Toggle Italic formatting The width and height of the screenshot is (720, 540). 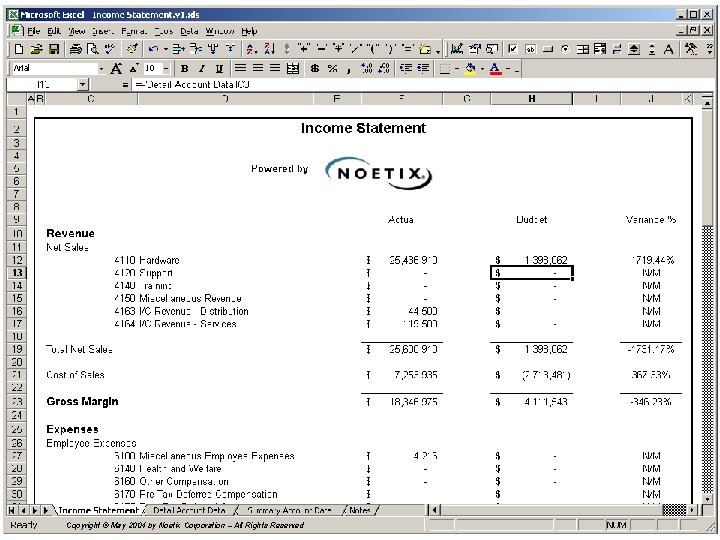click(202, 68)
